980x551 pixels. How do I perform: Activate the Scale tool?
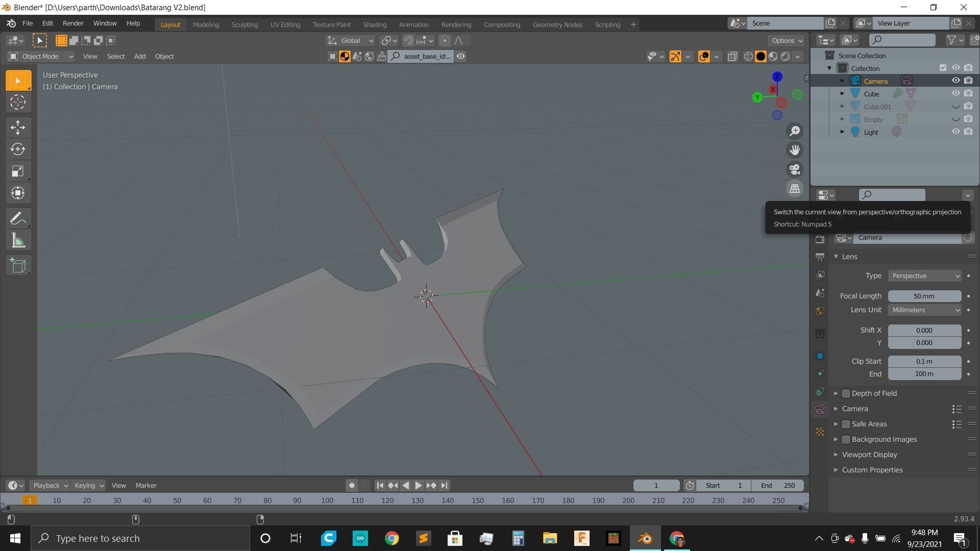(18, 171)
